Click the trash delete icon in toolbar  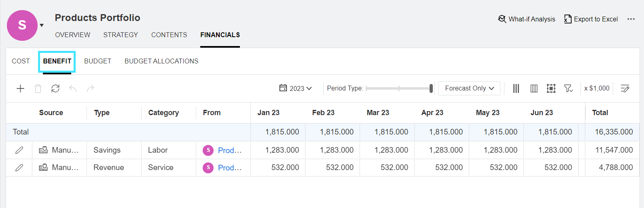pyautogui.click(x=38, y=88)
